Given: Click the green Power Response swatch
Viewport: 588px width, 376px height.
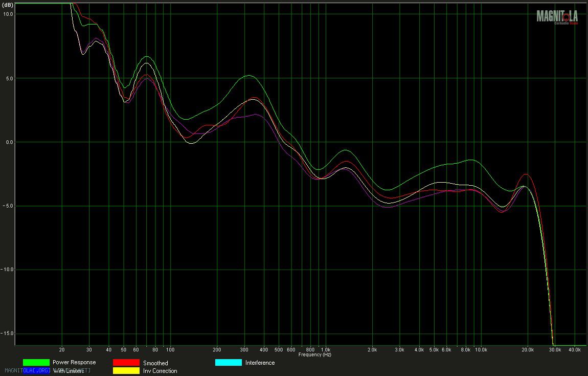Looking at the screenshot, I should (x=36, y=362).
